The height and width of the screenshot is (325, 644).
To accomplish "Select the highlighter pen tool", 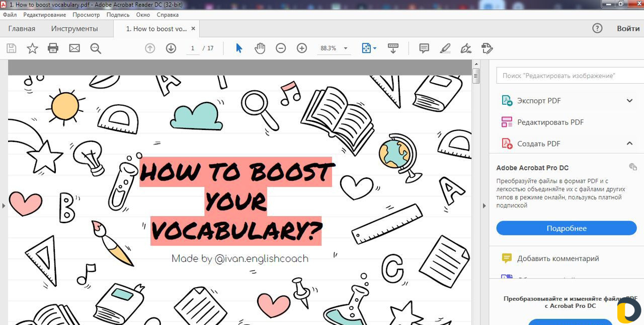I will point(445,48).
